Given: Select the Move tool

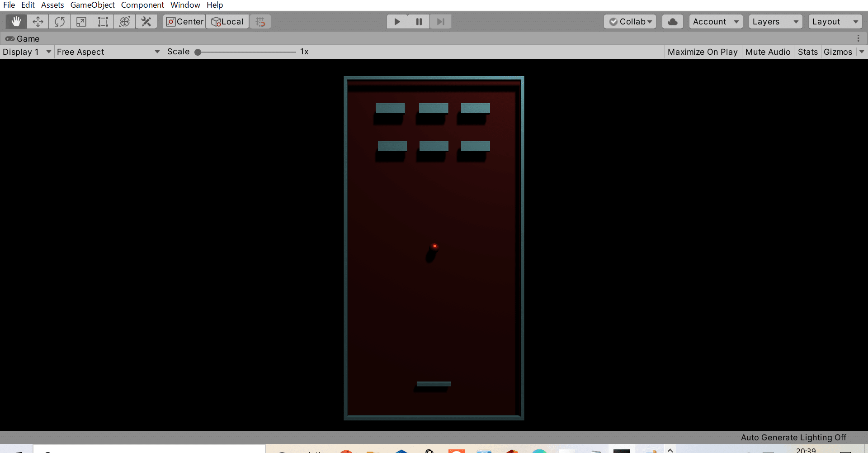Looking at the screenshot, I should coord(38,22).
